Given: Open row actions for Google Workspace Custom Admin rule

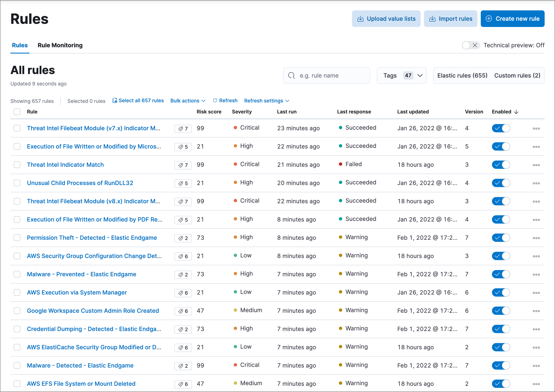Looking at the screenshot, I should [536, 311].
